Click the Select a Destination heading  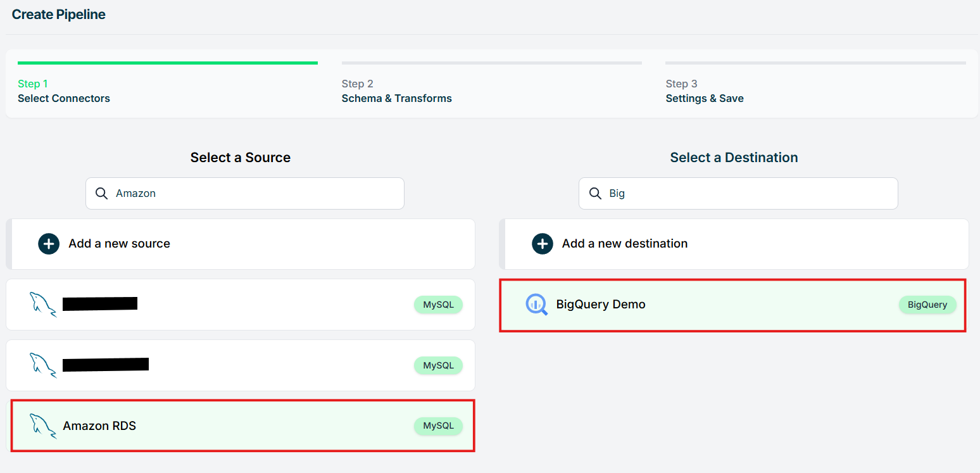pyautogui.click(x=734, y=158)
